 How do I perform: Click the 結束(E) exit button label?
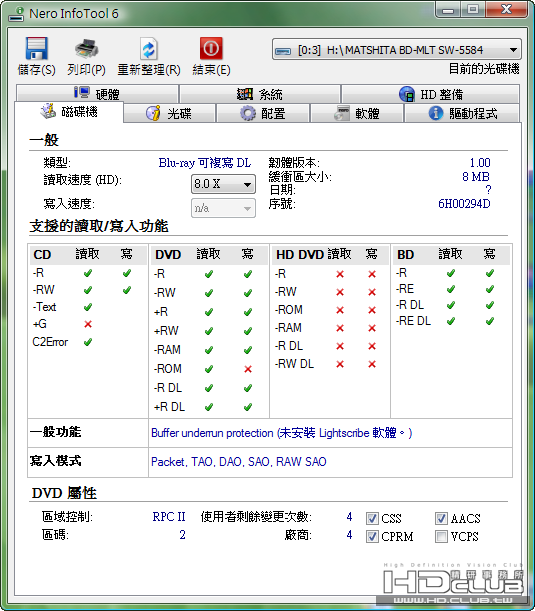pos(211,70)
